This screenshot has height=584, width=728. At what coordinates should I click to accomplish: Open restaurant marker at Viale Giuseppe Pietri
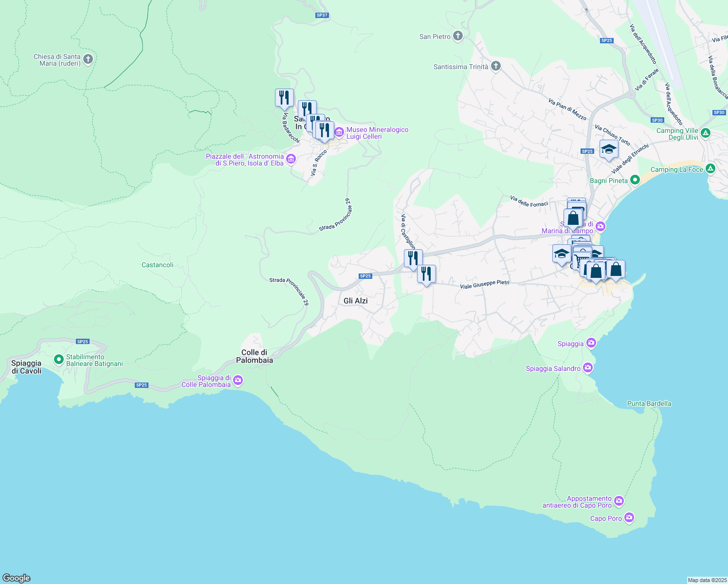pyautogui.click(x=426, y=275)
